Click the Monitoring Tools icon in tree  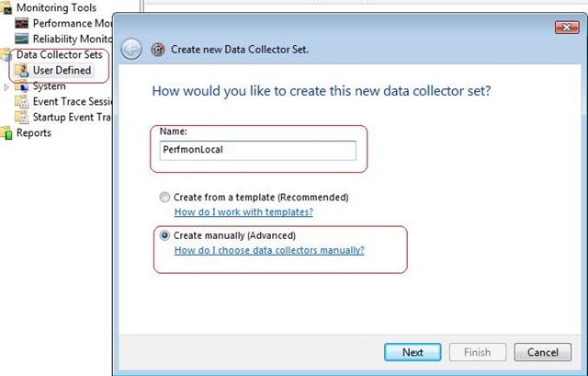[x=8, y=8]
